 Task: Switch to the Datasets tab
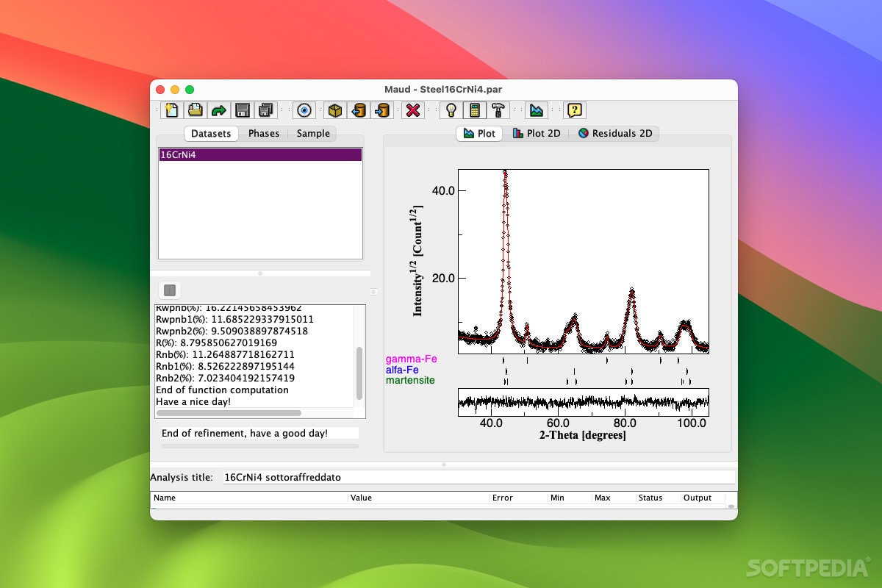pos(211,133)
